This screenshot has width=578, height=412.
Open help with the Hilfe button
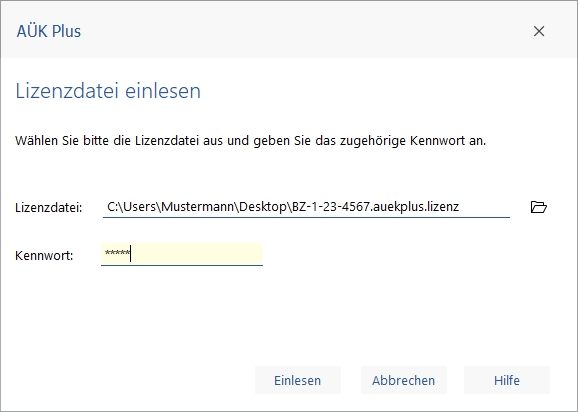point(507,380)
